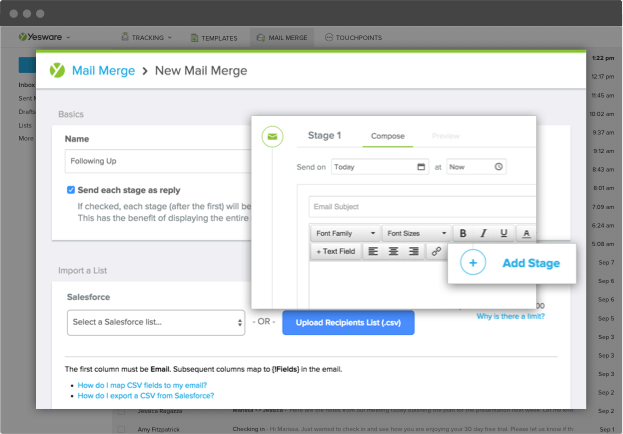Open the Touchpoints menu item
This screenshot has height=434, width=623.
tap(353, 37)
